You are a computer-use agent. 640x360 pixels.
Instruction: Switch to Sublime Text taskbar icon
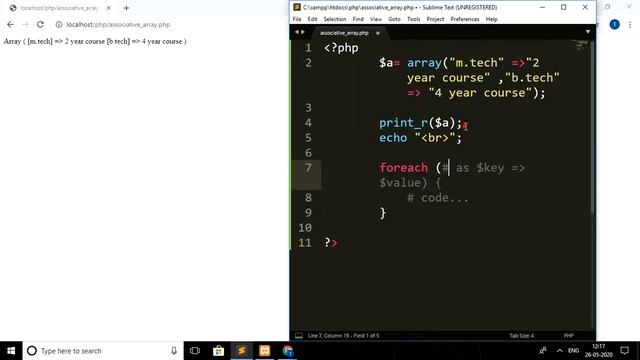tap(242, 351)
